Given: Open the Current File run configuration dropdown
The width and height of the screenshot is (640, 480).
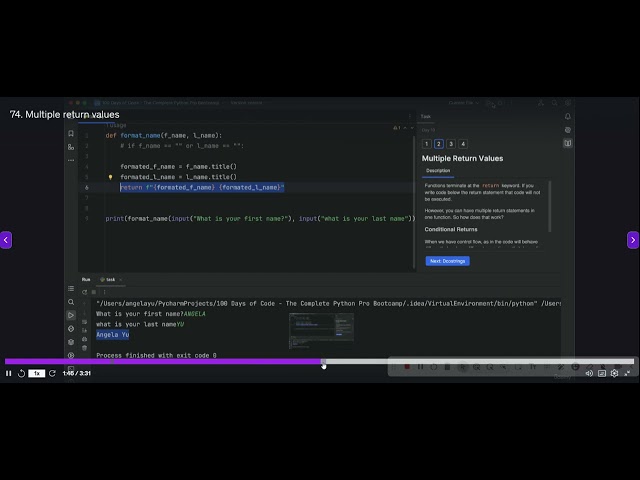Looking at the screenshot, I should [464, 103].
